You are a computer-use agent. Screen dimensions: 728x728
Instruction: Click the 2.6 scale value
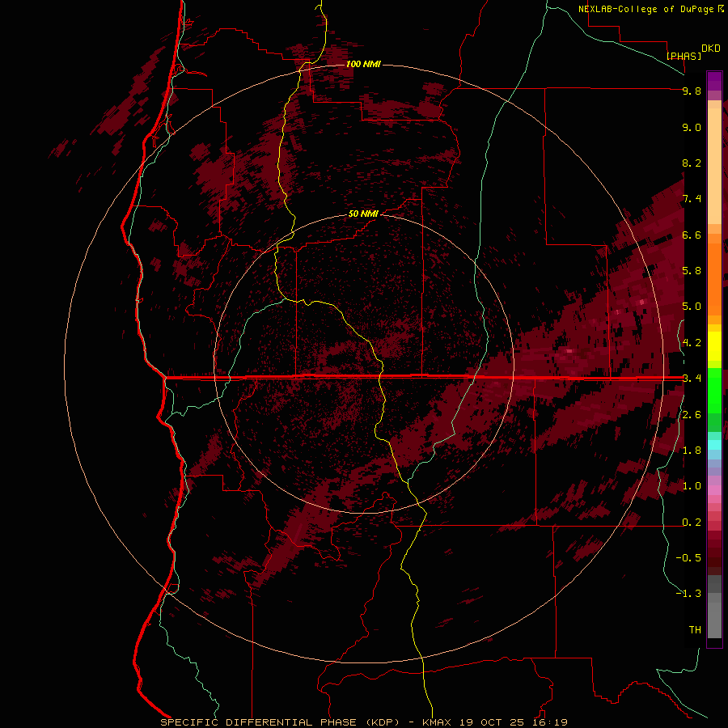coord(692,415)
